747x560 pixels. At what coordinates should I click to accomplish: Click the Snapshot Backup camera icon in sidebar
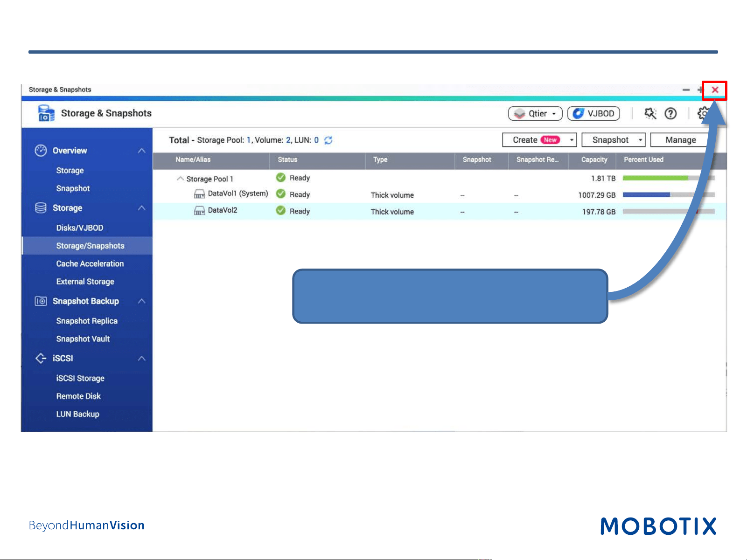point(41,301)
